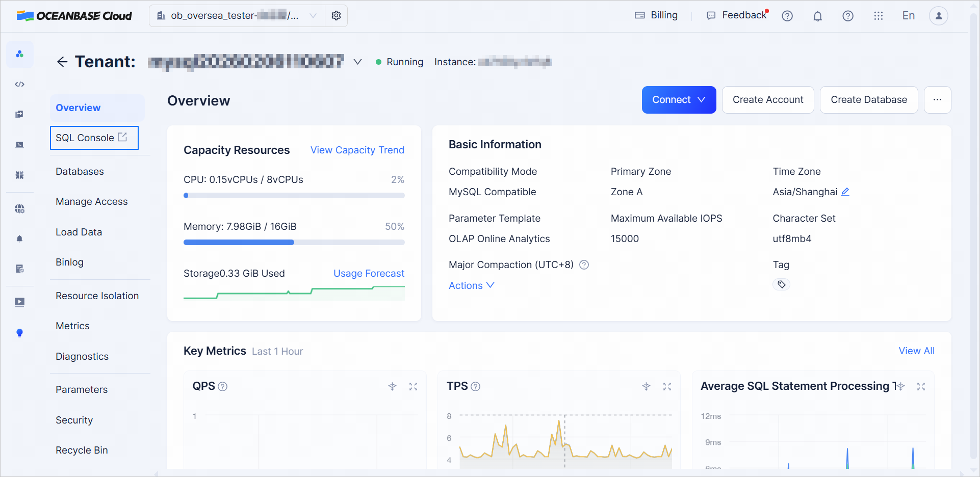The width and height of the screenshot is (980, 477).
Task: Click the lightbulb icon in left sidebar
Action: (19, 333)
